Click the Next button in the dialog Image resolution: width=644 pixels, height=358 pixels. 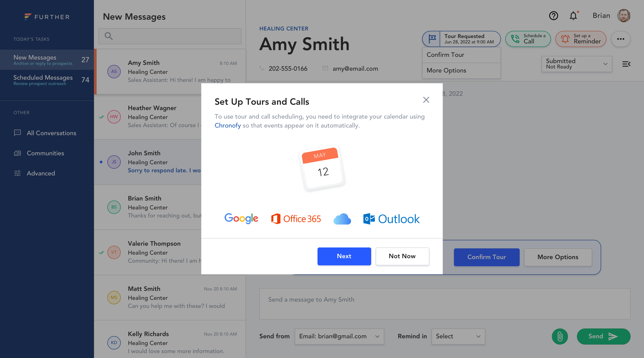tap(344, 256)
